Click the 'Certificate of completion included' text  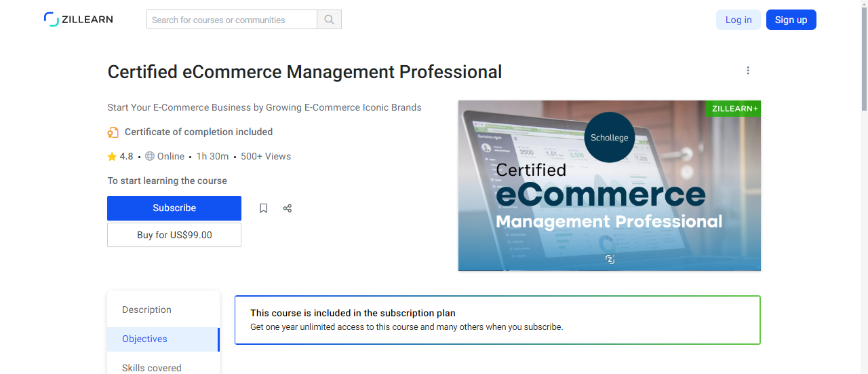[199, 132]
